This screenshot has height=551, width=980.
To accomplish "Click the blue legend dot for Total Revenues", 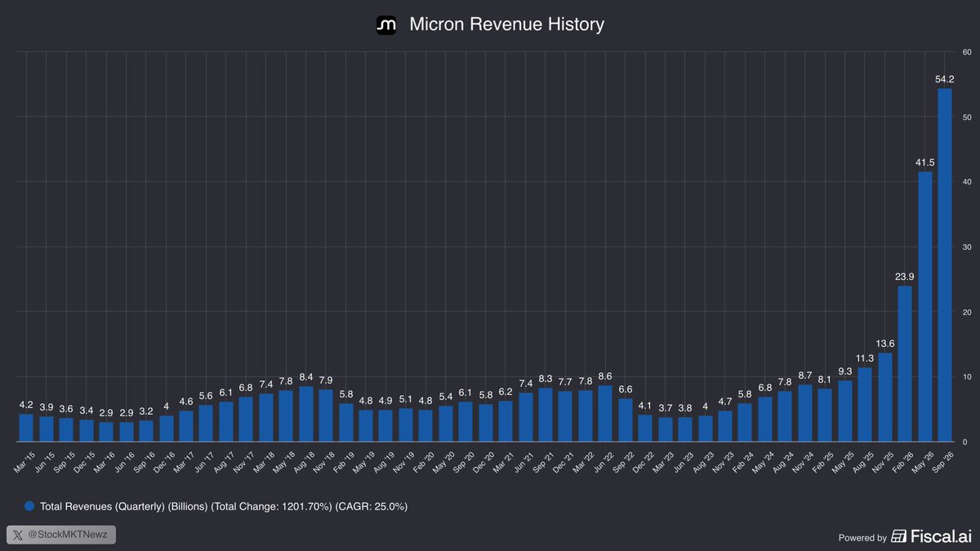I will [x=29, y=506].
